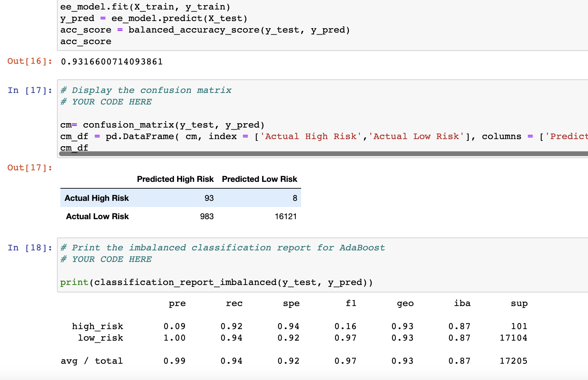
Task: Select the 'low_risk' row label in the report
Action: 101,338
